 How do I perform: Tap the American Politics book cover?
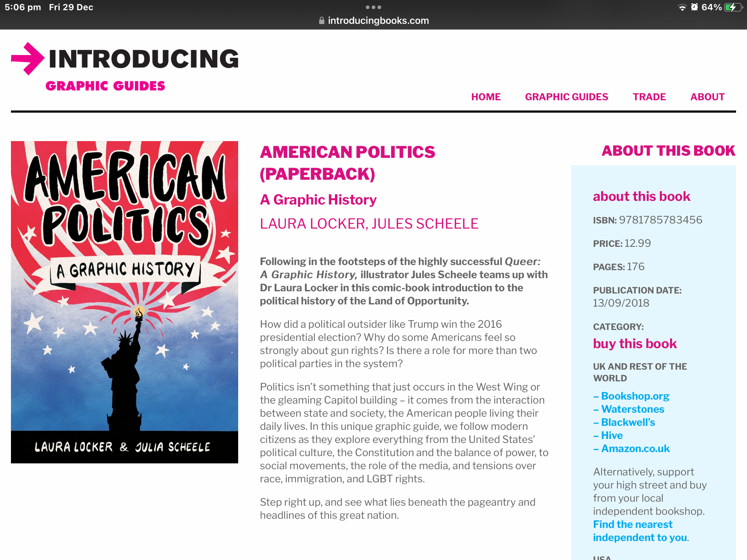[124, 302]
